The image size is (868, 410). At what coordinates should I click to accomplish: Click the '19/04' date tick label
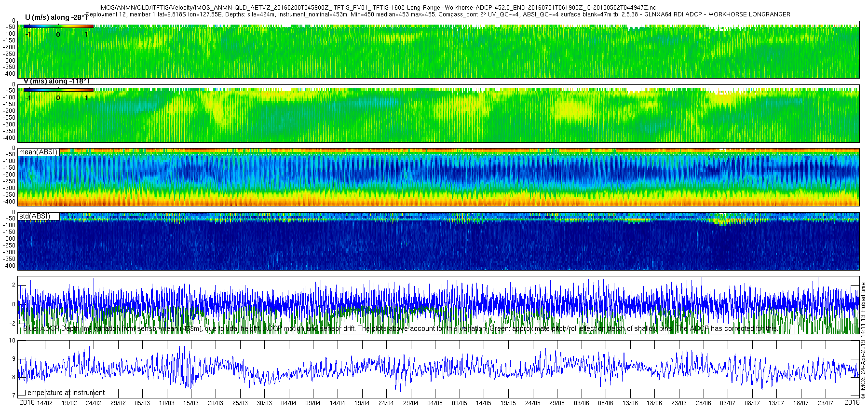[x=362, y=403]
